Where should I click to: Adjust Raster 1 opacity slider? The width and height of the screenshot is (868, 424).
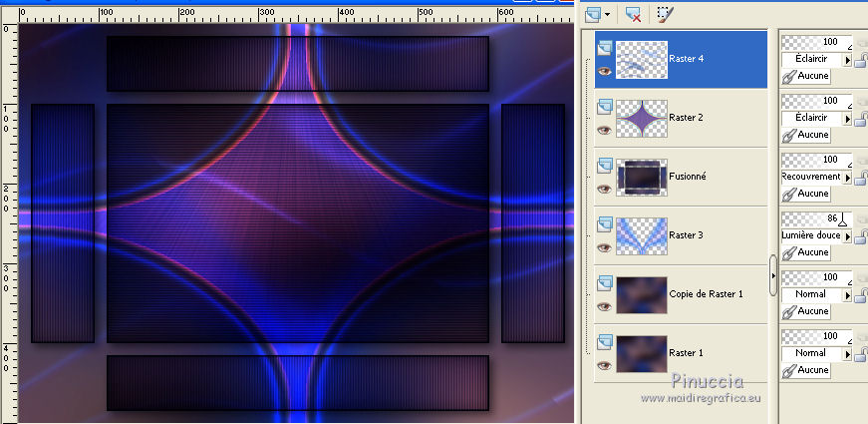[816, 336]
